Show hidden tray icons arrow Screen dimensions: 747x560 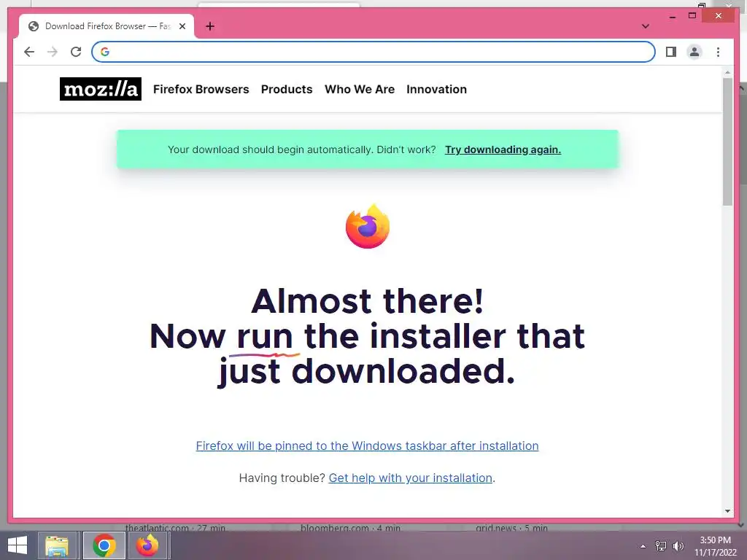pos(643,546)
